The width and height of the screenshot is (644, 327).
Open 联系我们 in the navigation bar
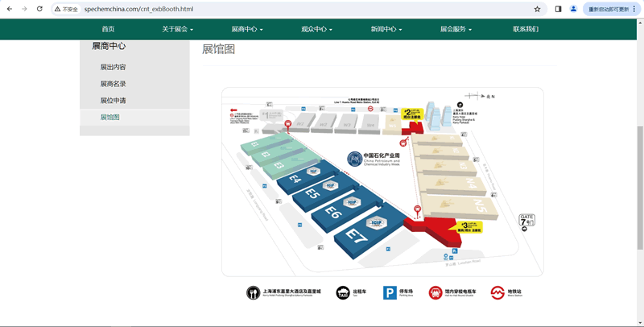526,29
